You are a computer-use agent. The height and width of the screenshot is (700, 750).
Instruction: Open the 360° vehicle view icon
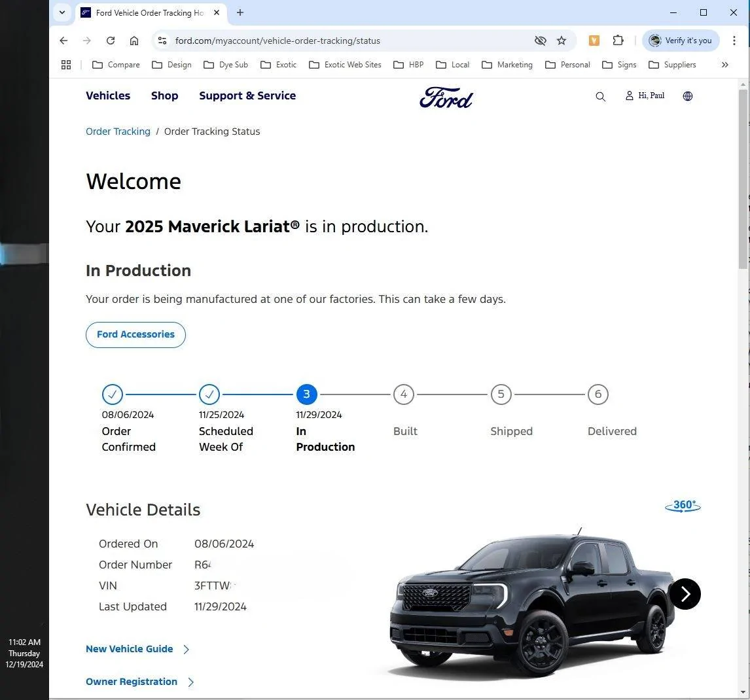[683, 506]
